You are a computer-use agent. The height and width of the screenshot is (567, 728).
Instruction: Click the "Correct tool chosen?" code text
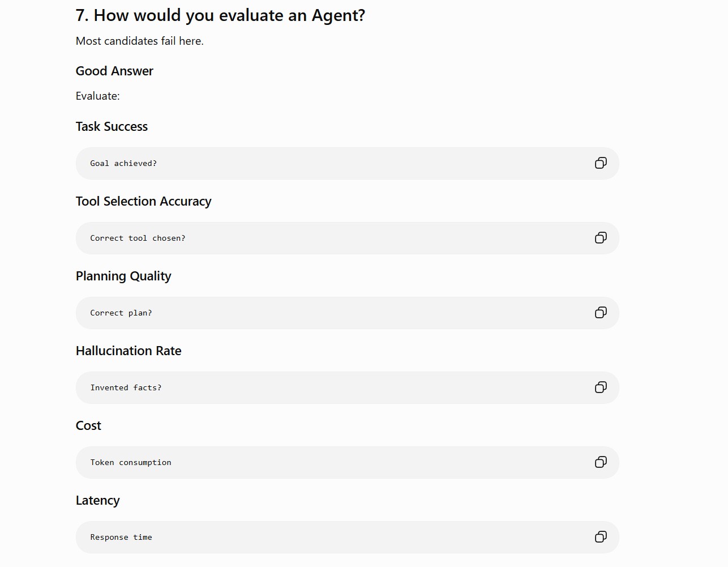click(x=138, y=238)
